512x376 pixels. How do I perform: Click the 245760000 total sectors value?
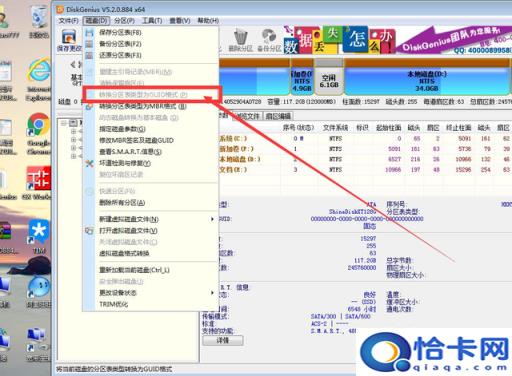(362, 268)
